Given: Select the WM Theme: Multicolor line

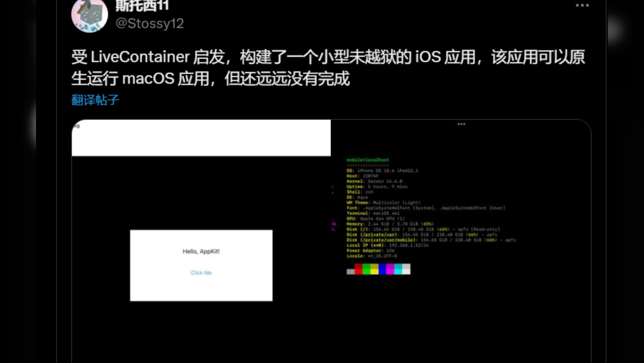Looking at the screenshot, I should click(x=384, y=203).
